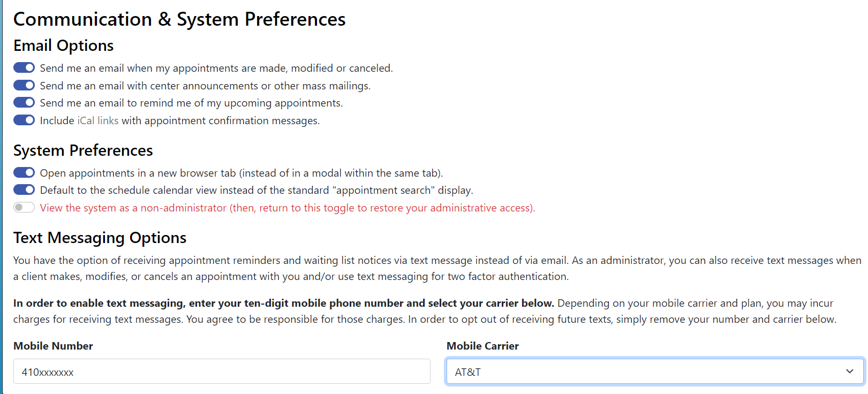Screen dimensions: 868x394
Task: Click the Mobile Number label
Action: [53, 346]
